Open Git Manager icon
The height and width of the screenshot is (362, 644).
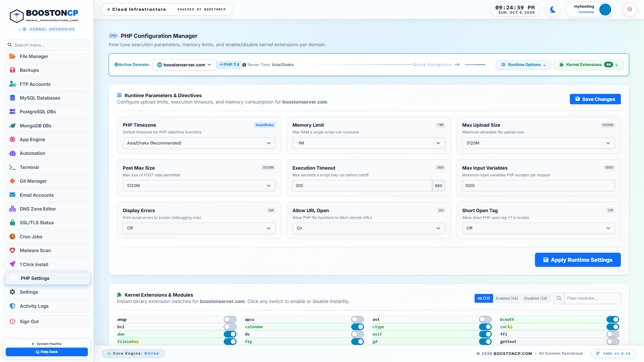point(12,181)
